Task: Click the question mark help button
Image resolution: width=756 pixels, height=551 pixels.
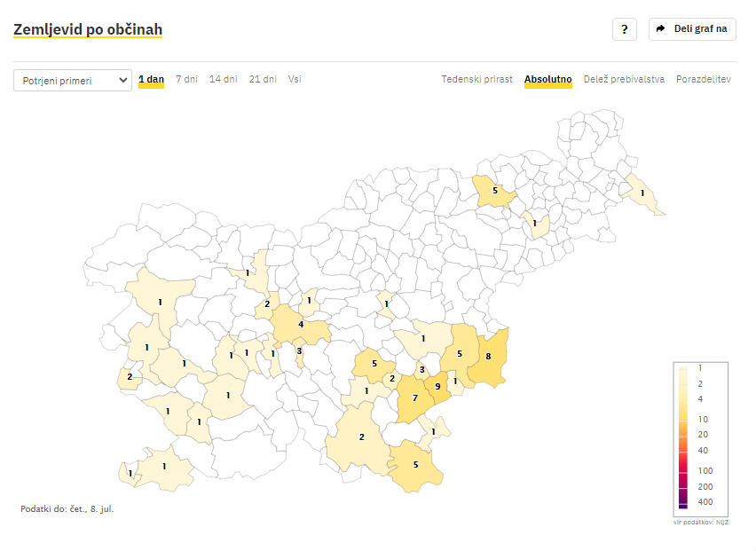Action: pyautogui.click(x=625, y=29)
